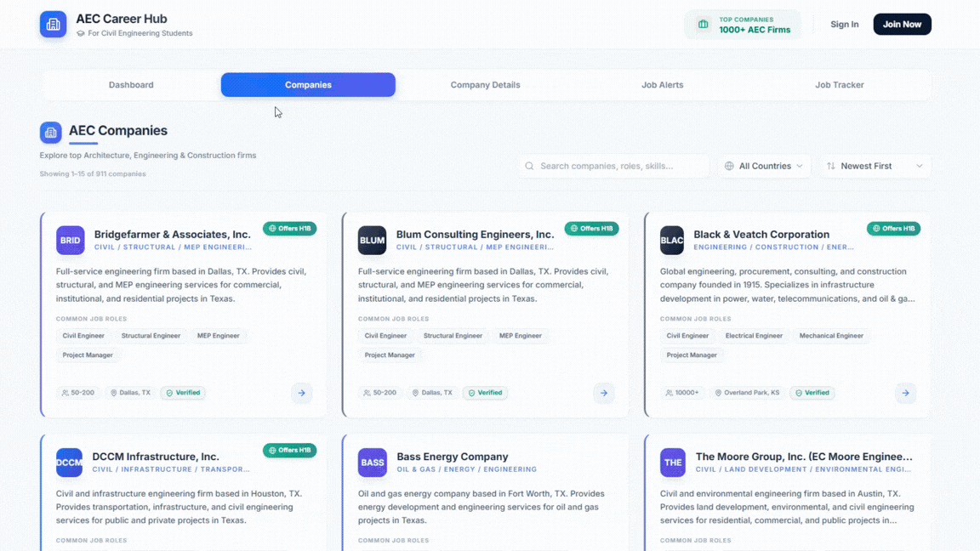980x551 pixels.
Task: Click the Offers H1B badge on Bridgefarmer card
Action: [x=289, y=229]
